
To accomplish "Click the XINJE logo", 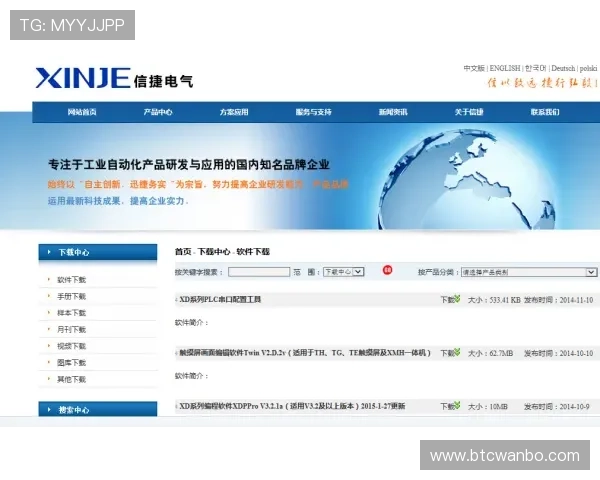I will [114, 78].
